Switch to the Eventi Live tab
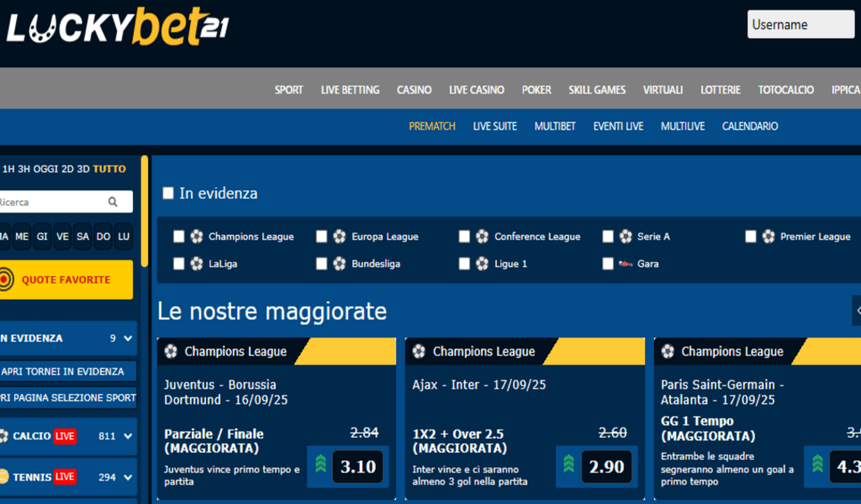 click(618, 126)
